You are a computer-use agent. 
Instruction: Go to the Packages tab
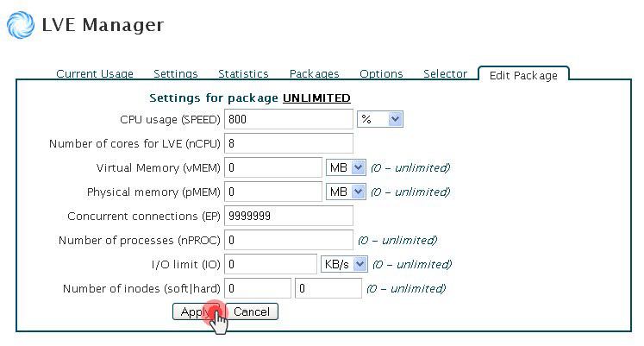click(314, 73)
